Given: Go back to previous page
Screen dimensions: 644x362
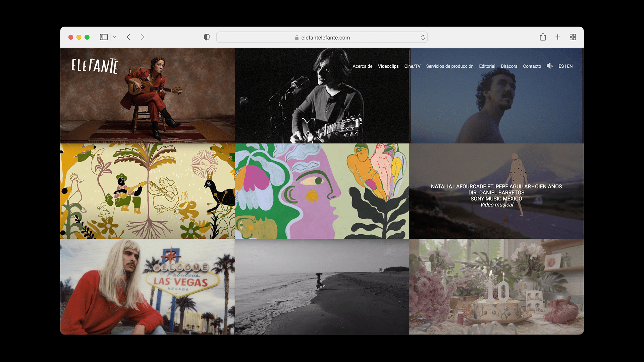Looking at the screenshot, I should pyautogui.click(x=128, y=37).
